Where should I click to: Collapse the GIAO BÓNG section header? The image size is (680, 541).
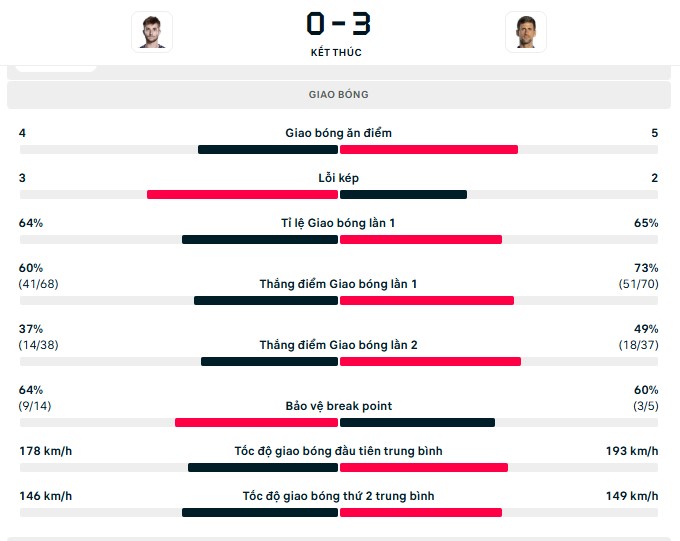[339, 95]
